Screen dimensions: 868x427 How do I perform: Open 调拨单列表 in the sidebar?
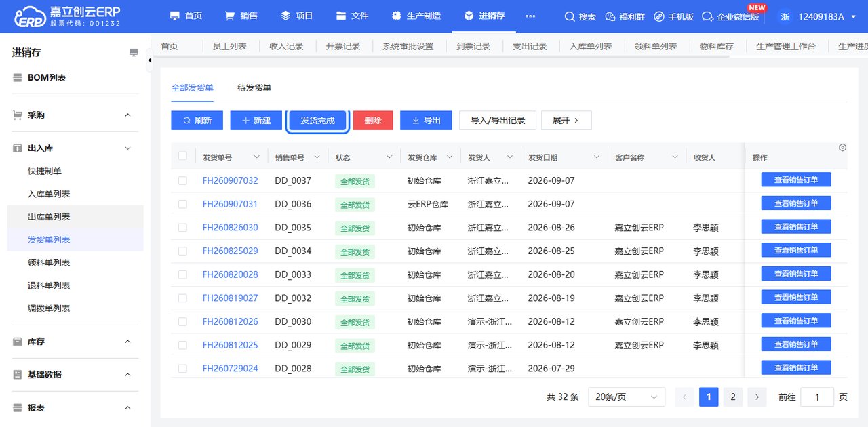click(x=49, y=308)
